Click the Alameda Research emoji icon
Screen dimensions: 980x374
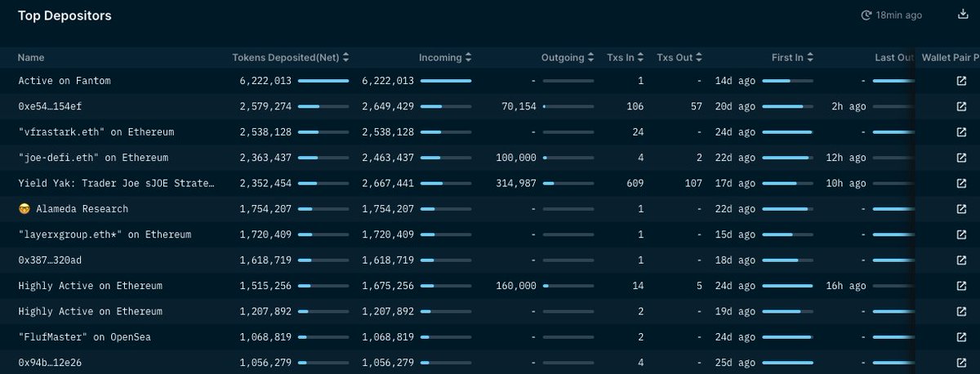click(x=23, y=209)
